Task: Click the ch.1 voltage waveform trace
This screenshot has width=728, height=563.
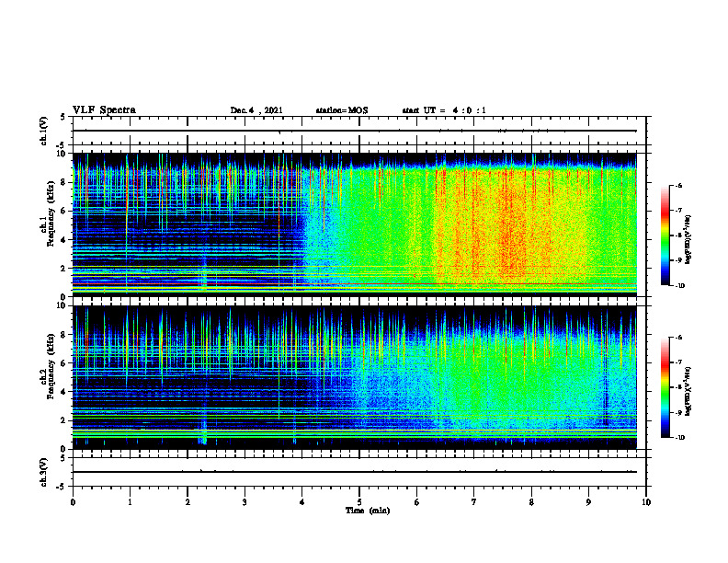Action: (355, 131)
